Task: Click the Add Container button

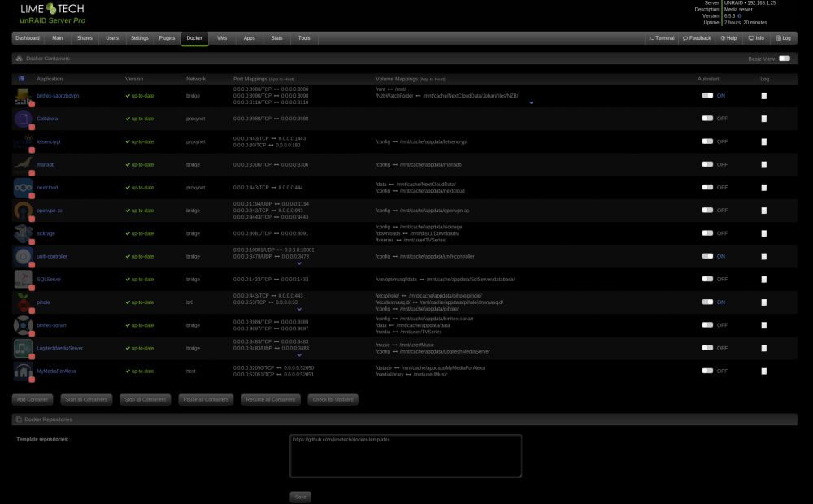Action: coord(33,400)
